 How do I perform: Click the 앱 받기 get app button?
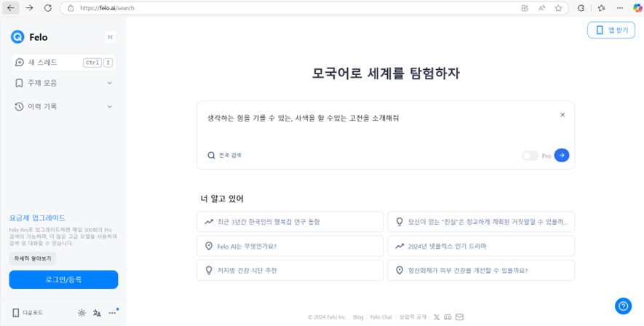(611, 30)
